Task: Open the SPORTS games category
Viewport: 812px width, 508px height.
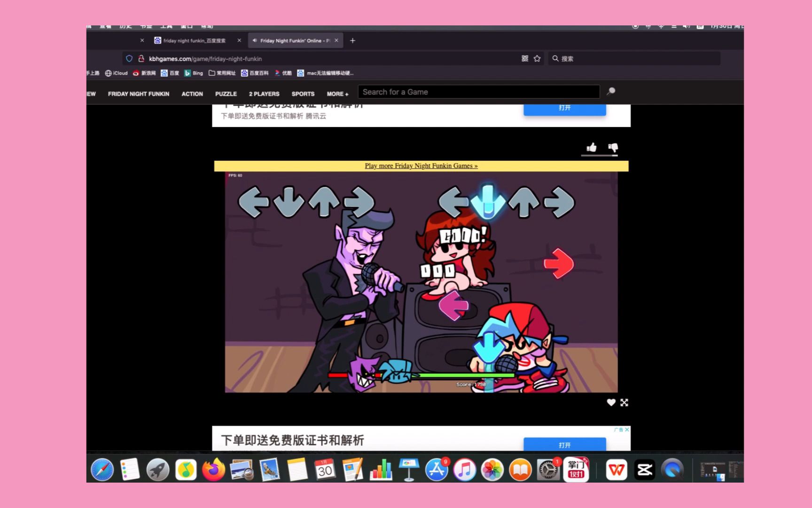Action: click(x=303, y=94)
